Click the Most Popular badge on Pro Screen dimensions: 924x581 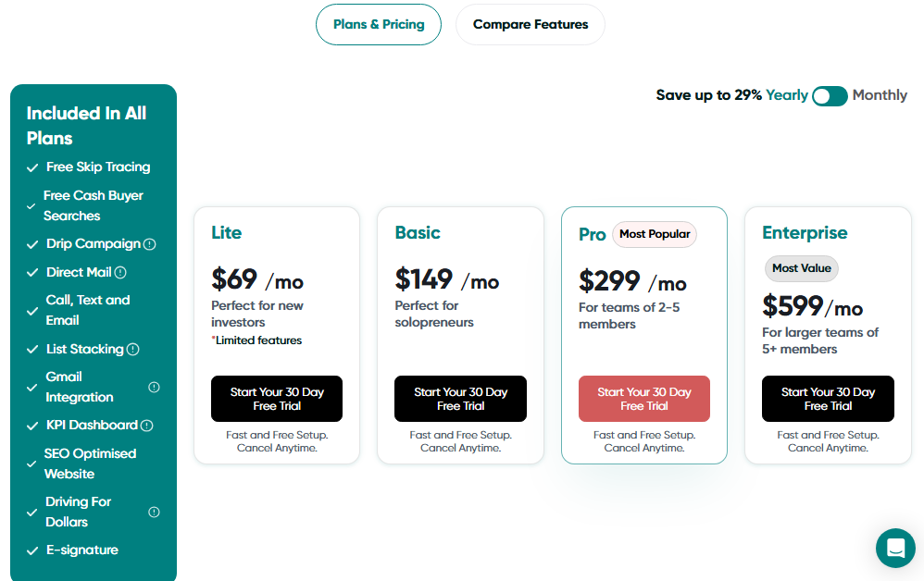(655, 234)
